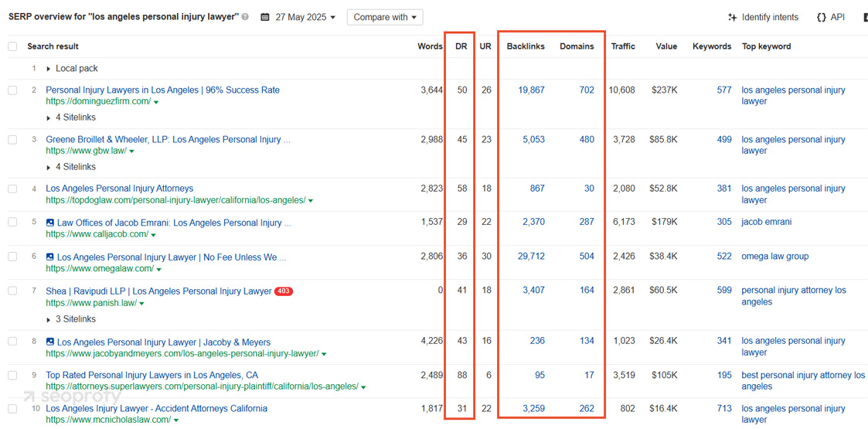Image resolution: width=868 pixels, height=429 pixels.
Task: Check the box for jacobyandmeyers.com result
Action: point(12,342)
